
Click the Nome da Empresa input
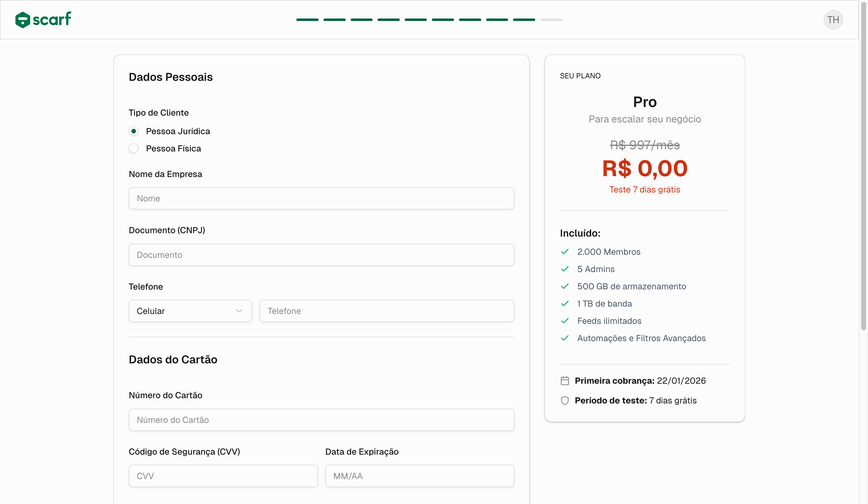(x=321, y=198)
